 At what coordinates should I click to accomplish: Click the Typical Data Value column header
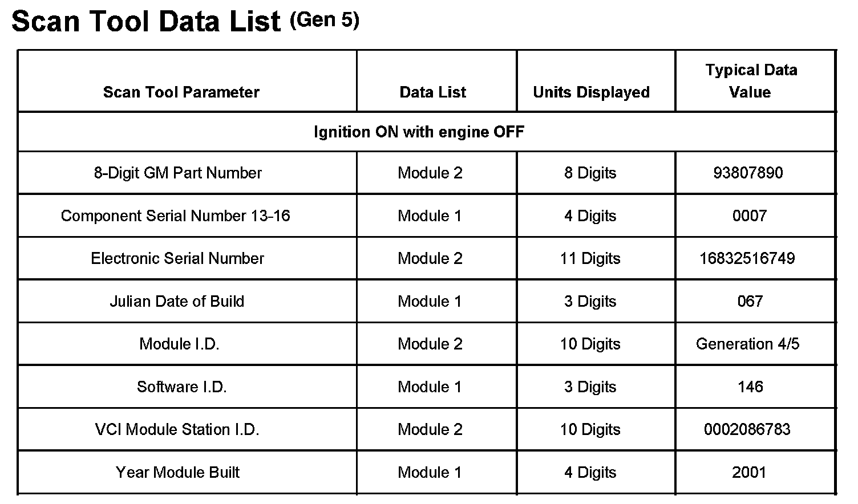[751, 81]
